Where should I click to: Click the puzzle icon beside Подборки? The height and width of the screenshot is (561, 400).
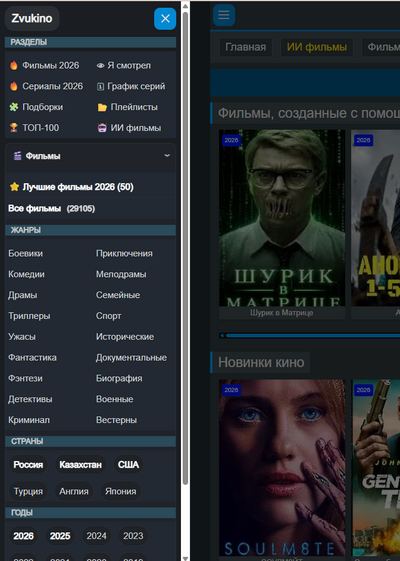[x=14, y=107]
